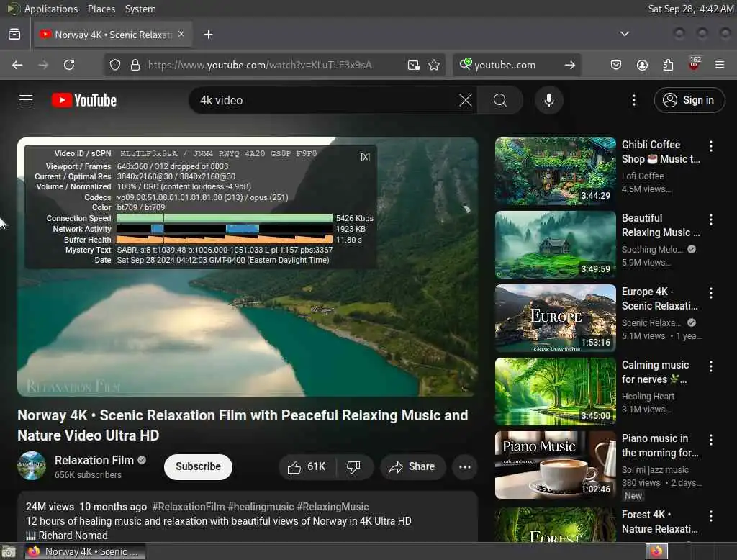The width and height of the screenshot is (737, 560).
Task: Open Norway 4K taskbar window button
Action: pyautogui.click(x=85, y=551)
